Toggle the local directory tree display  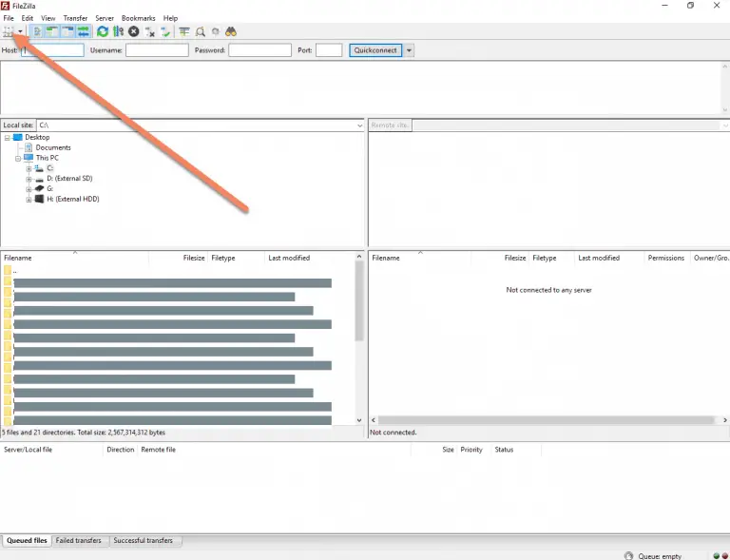[x=52, y=31]
